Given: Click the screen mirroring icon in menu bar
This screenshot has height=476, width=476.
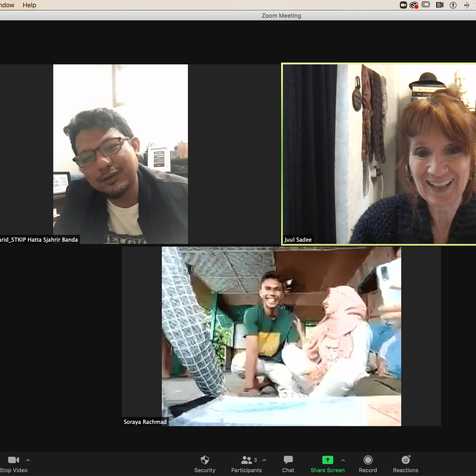Looking at the screenshot, I should [426, 5].
